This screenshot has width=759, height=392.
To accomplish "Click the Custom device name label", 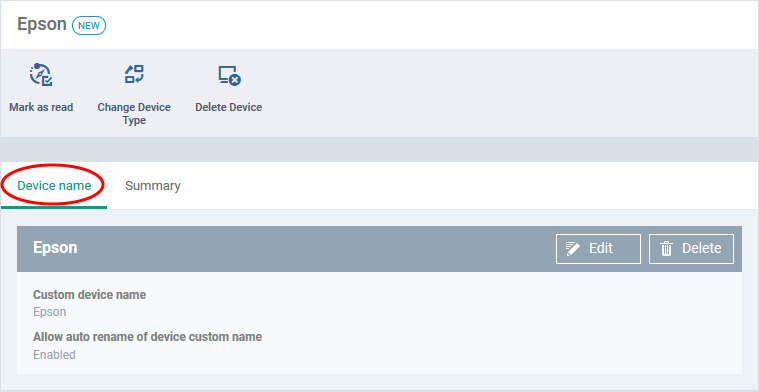I will click(90, 295).
